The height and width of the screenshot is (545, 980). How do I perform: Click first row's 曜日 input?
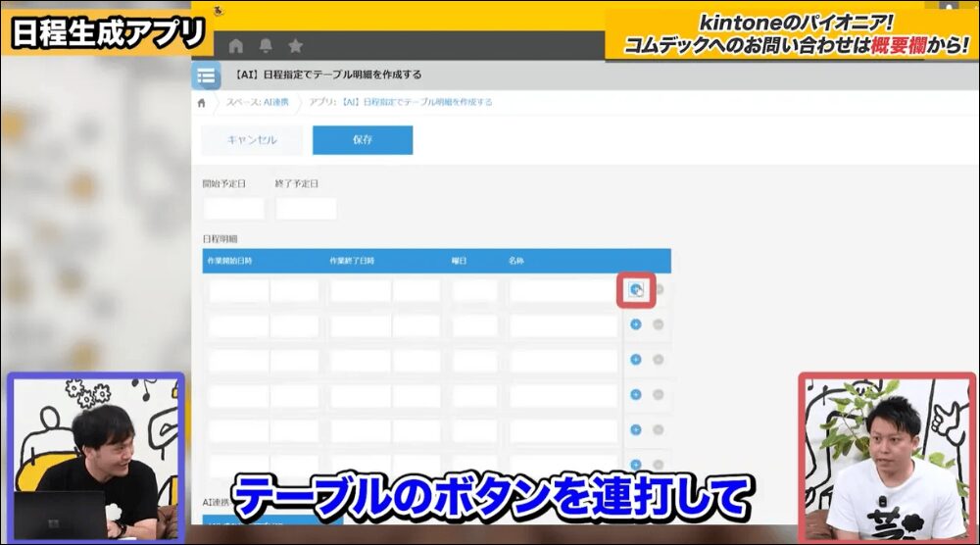pos(475,291)
